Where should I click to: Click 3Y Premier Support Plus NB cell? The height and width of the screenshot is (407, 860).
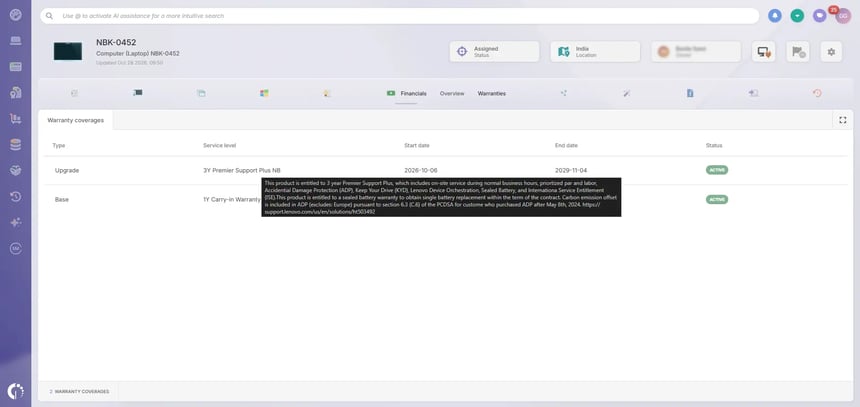click(x=242, y=171)
